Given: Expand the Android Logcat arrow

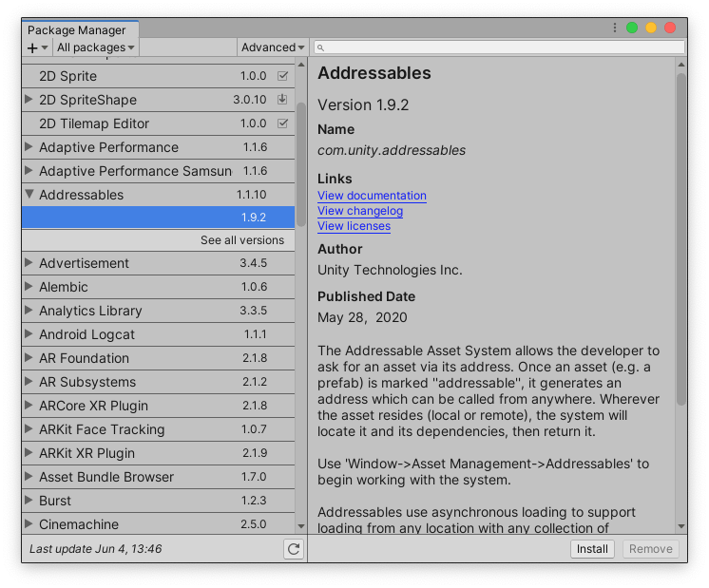Looking at the screenshot, I should pyautogui.click(x=29, y=333).
